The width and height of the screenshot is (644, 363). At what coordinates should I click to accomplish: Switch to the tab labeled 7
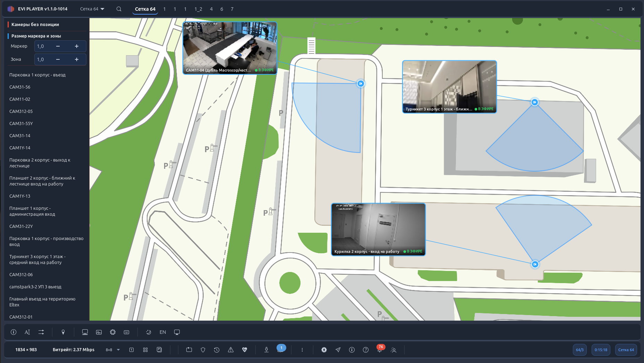coord(232,9)
